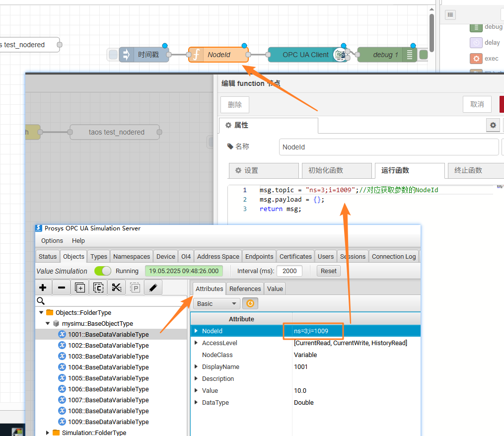This screenshot has width=504, height=436.
Task: Select 1009::BaseDataVariableType in the tree
Action: [x=108, y=422]
